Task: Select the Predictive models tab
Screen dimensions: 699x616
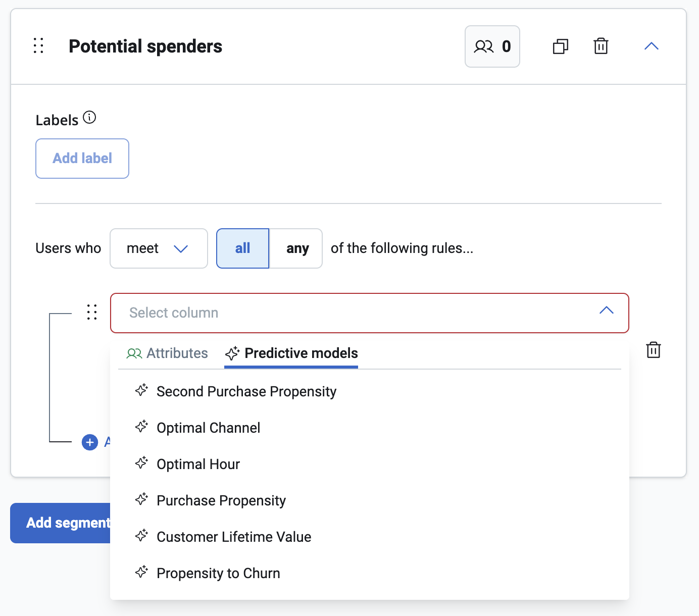Action: click(x=291, y=353)
